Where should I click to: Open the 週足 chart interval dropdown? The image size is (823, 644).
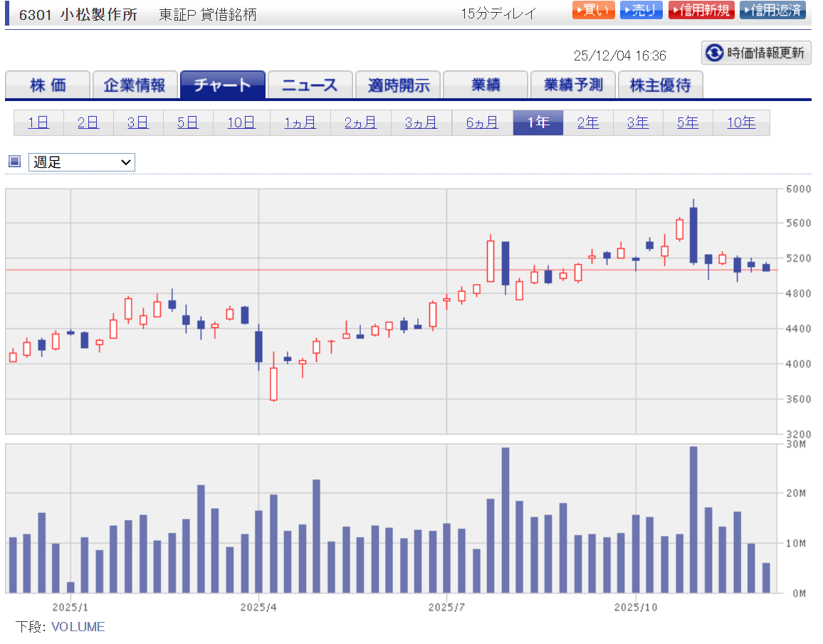82,162
